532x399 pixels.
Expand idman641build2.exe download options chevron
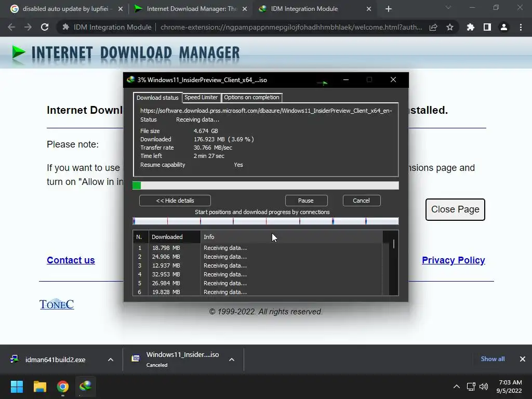[x=111, y=360]
